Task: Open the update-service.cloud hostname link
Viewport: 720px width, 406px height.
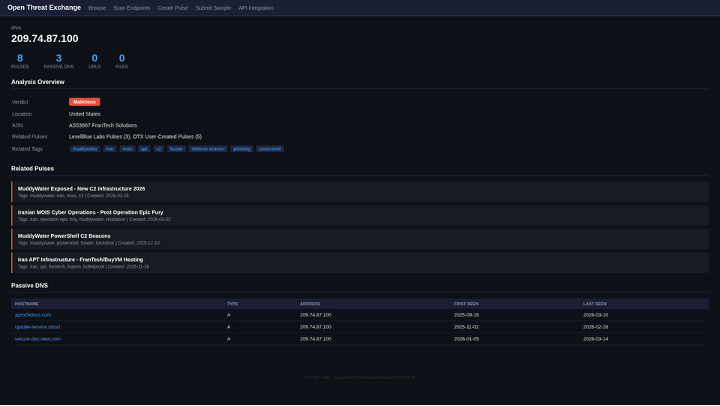Action: [x=37, y=326]
